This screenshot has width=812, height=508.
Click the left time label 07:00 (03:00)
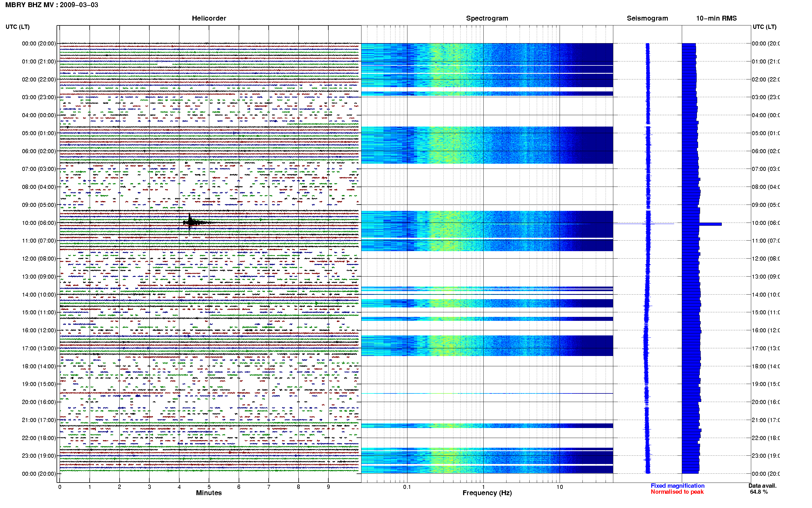point(39,169)
